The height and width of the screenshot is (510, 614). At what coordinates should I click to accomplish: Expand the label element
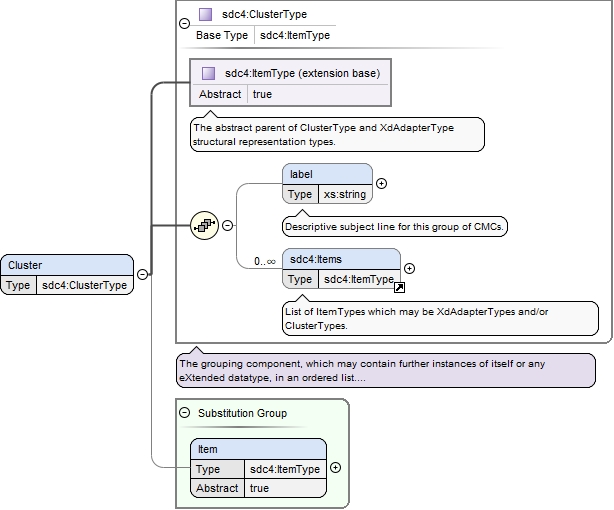[381, 183]
